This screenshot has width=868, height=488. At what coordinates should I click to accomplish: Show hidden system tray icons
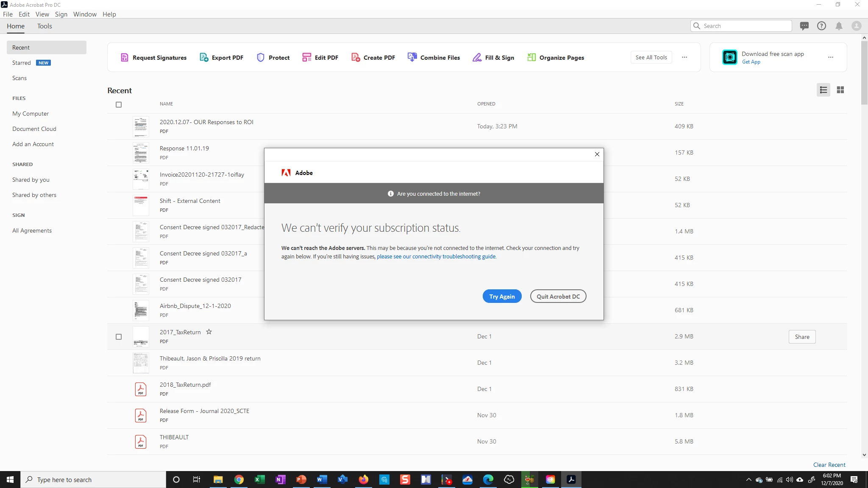748,480
